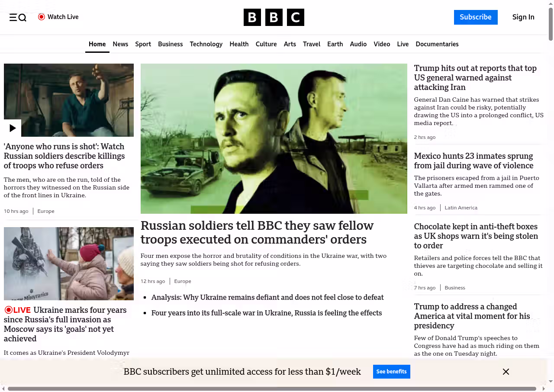Click the Watch Live red dot icon

(x=42, y=17)
